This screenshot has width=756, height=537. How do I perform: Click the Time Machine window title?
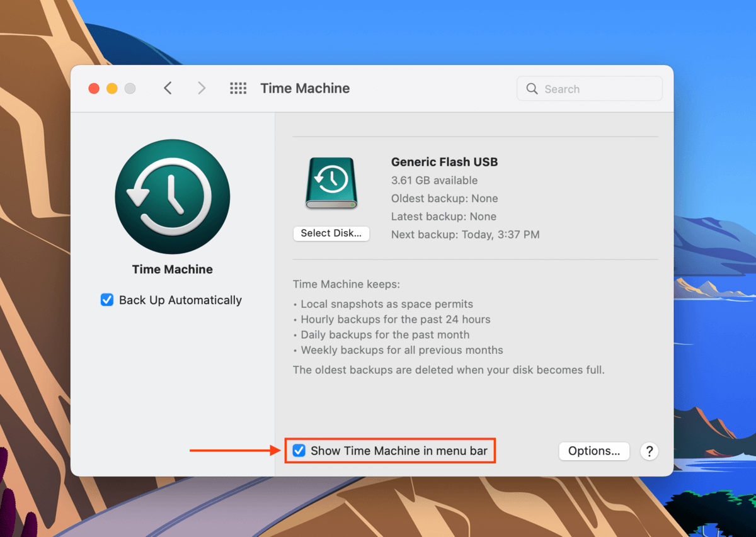(x=305, y=88)
